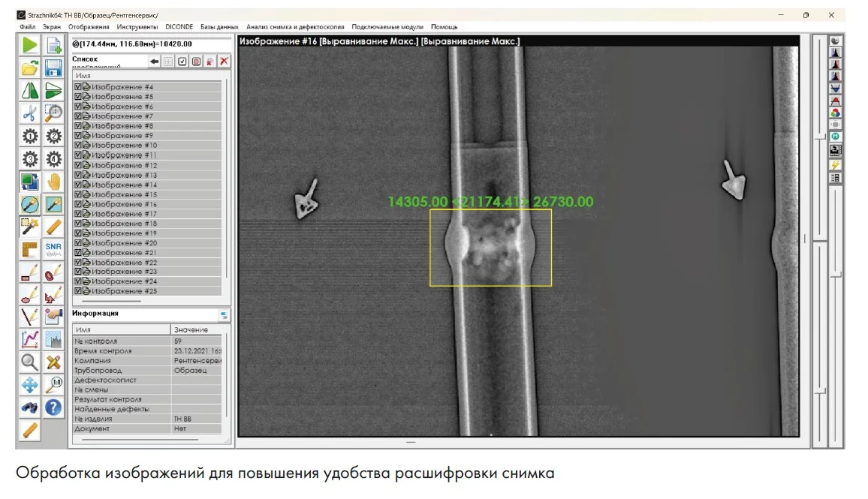Toggle checkbox for Изображение #19
This screenshot has height=499, width=868.
[x=78, y=233]
